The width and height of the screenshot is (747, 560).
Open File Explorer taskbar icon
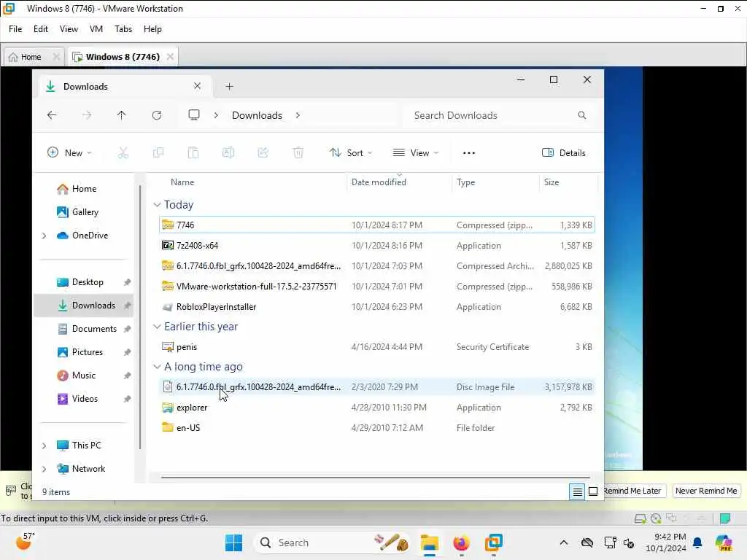(429, 542)
